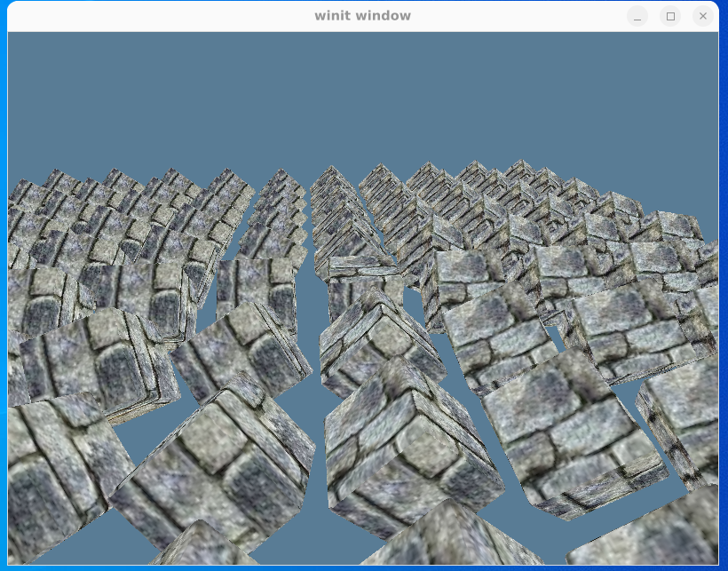This screenshot has width=728, height=571.
Task: Maximize the winit window
Action: click(x=670, y=16)
